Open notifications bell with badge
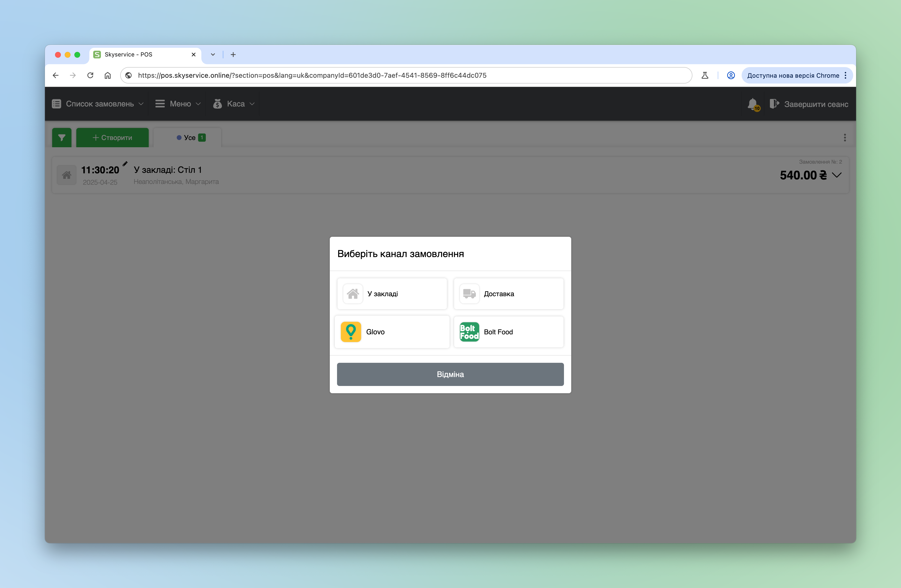901x588 pixels. [x=753, y=104]
